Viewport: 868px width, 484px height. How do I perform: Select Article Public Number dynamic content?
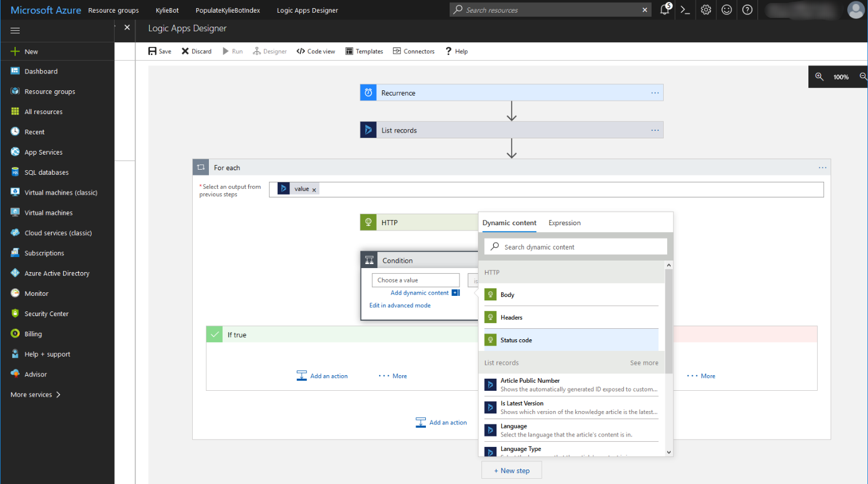click(571, 385)
